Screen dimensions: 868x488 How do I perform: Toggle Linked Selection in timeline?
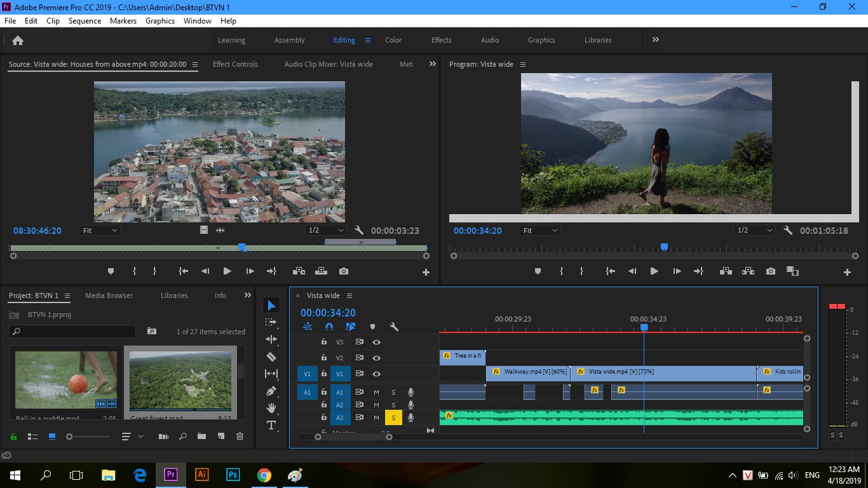point(351,327)
